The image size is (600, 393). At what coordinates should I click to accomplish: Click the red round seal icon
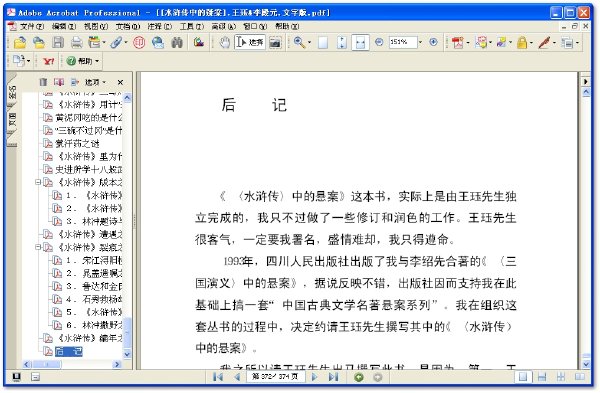tap(139, 42)
